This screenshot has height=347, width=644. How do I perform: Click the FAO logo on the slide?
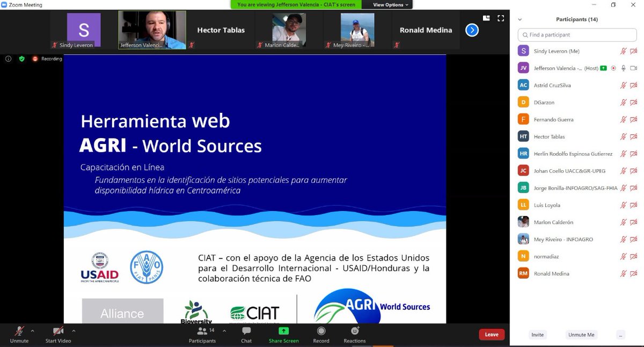tap(147, 267)
